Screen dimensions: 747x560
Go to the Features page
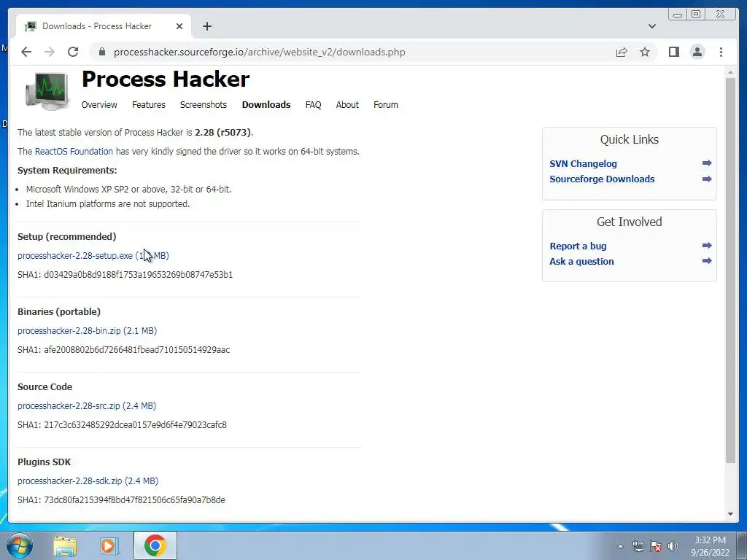(x=149, y=105)
